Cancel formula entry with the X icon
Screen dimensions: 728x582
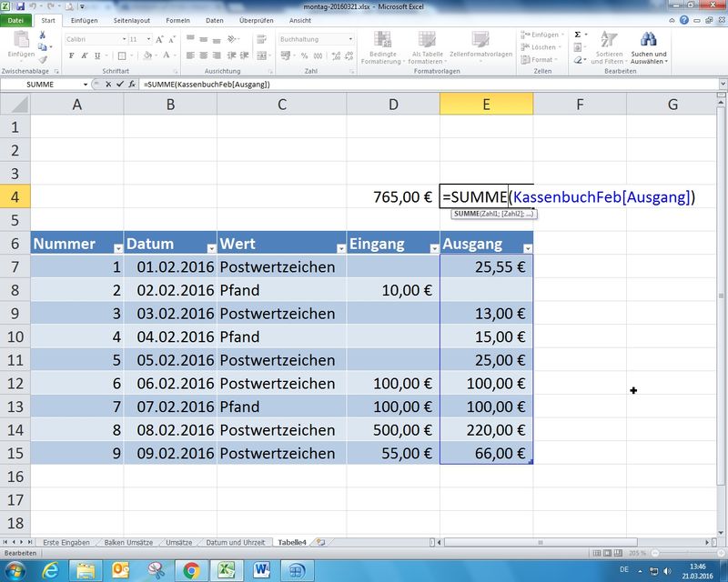click(x=108, y=85)
